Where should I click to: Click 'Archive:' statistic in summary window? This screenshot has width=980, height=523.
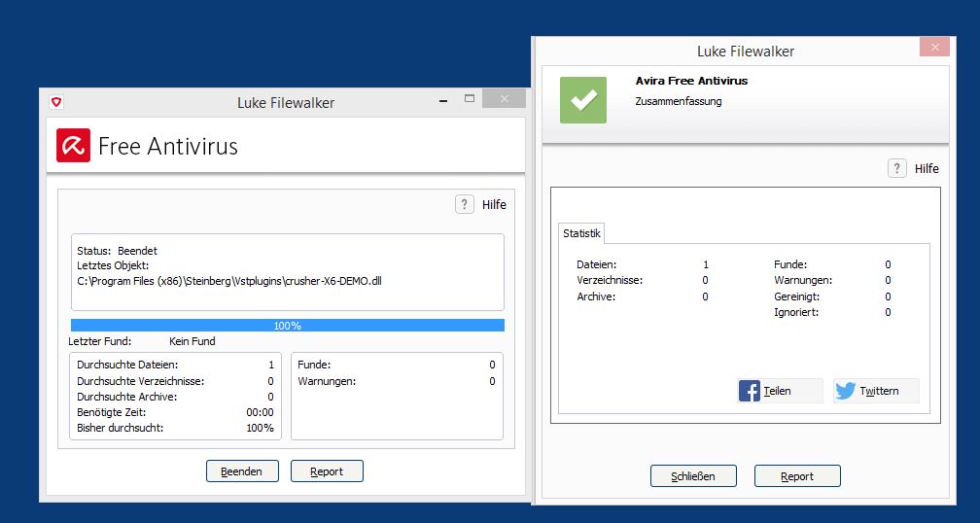[x=596, y=296]
